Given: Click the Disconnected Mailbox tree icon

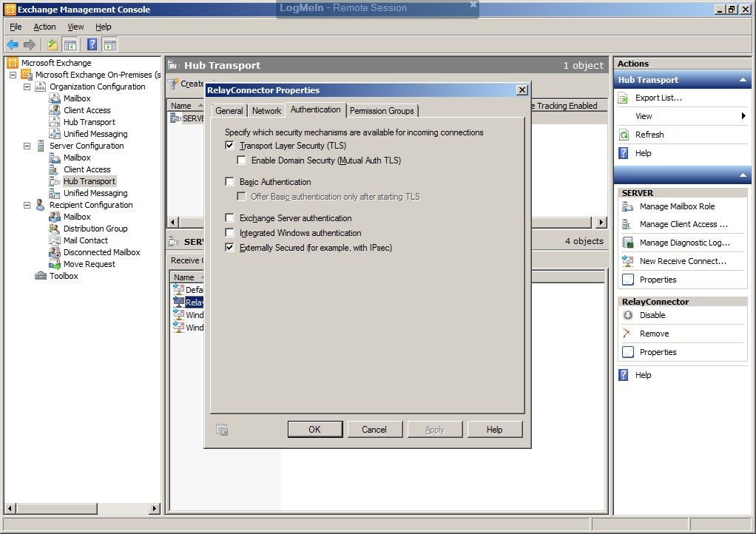Looking at the screenshot, I should 55,252.
